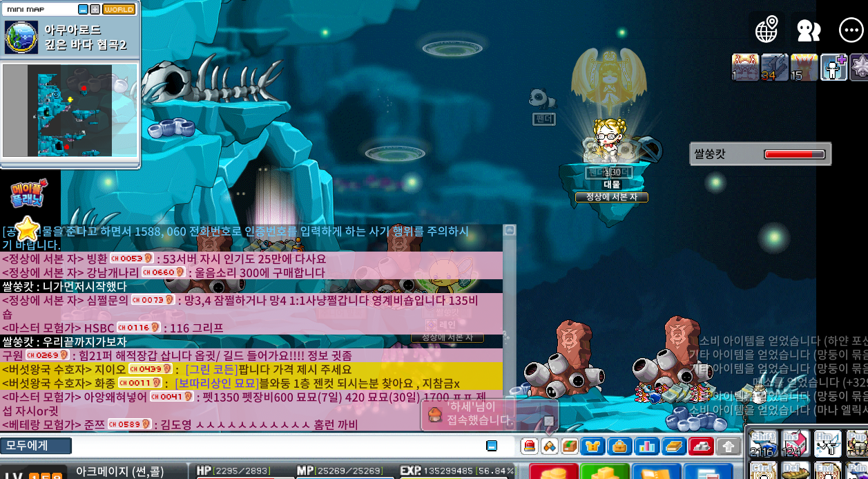This screenshot has width=868, height=479.
Task: Select the silver leaf buff icon
Action: pos(860,68)
